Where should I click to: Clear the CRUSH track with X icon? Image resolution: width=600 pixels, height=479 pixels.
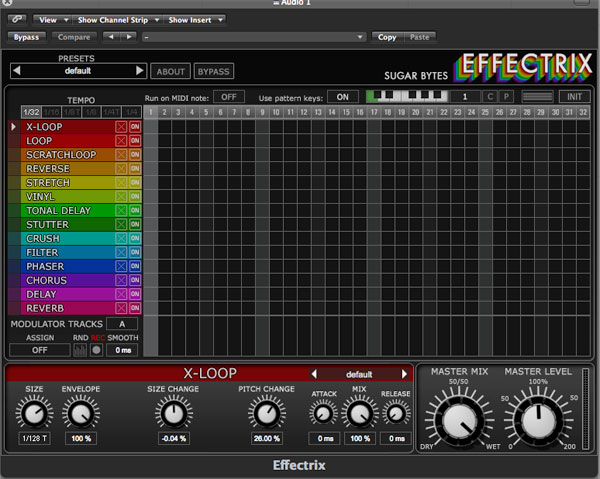121,238
